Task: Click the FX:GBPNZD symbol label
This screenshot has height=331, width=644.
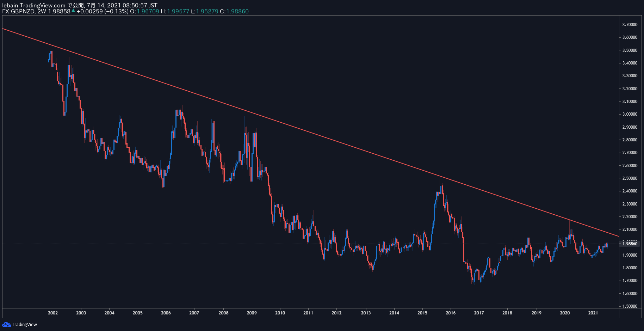Action: click(x=18, y=11)
